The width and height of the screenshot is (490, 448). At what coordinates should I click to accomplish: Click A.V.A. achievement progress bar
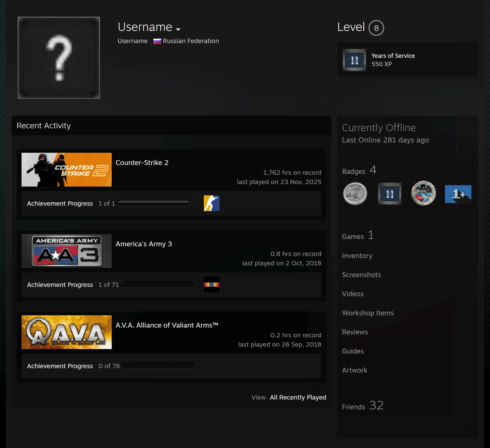[x=159, y=365]
